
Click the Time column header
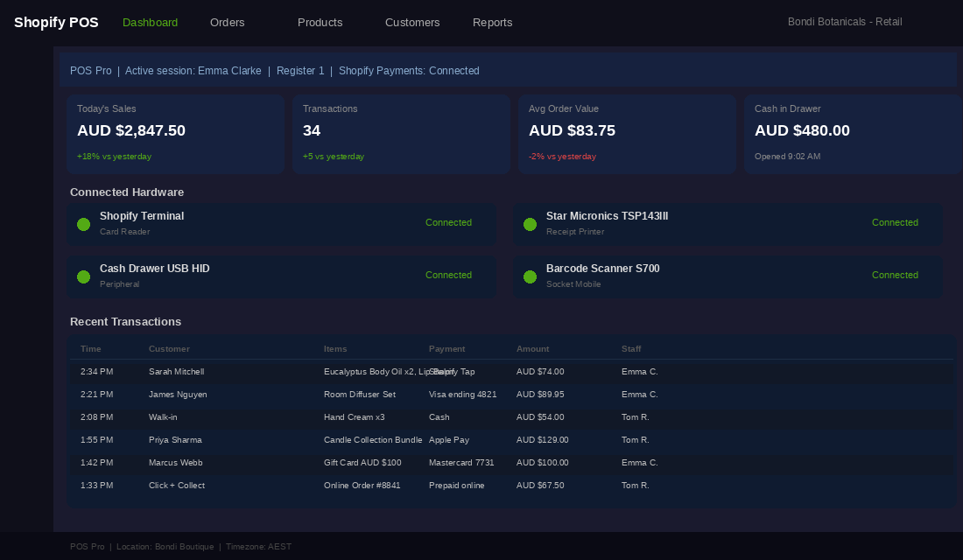[90, 349]
